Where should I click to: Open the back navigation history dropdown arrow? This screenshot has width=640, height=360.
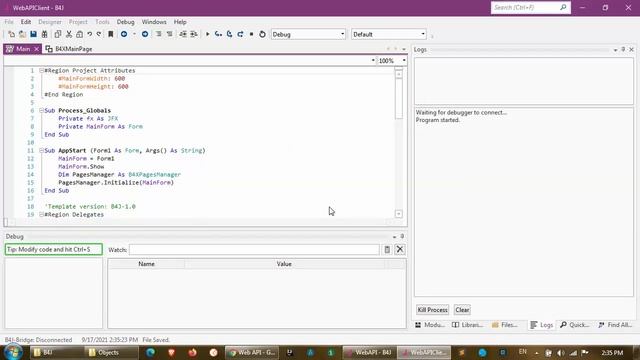click(134, 34)
